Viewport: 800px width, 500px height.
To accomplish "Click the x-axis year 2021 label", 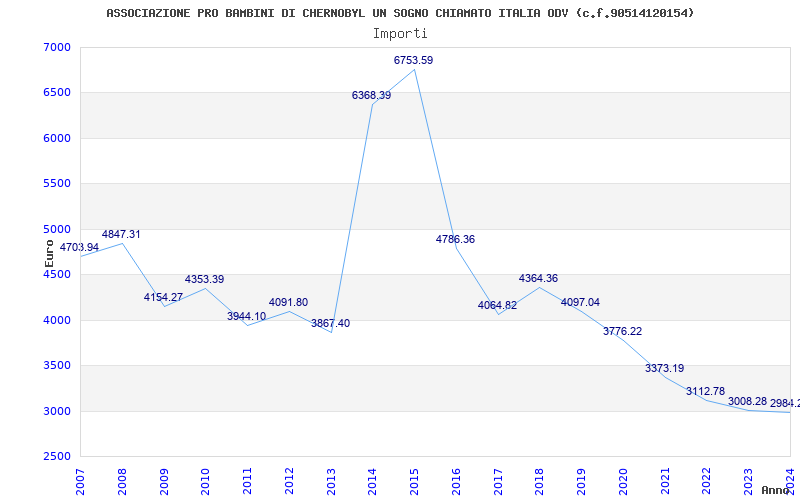I will coord(665,481).
